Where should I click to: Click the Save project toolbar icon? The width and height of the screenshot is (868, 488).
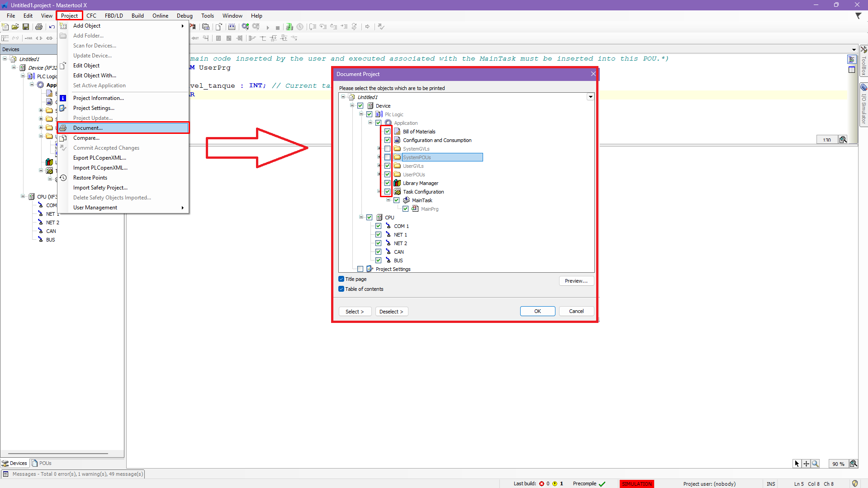coord(26,27)
